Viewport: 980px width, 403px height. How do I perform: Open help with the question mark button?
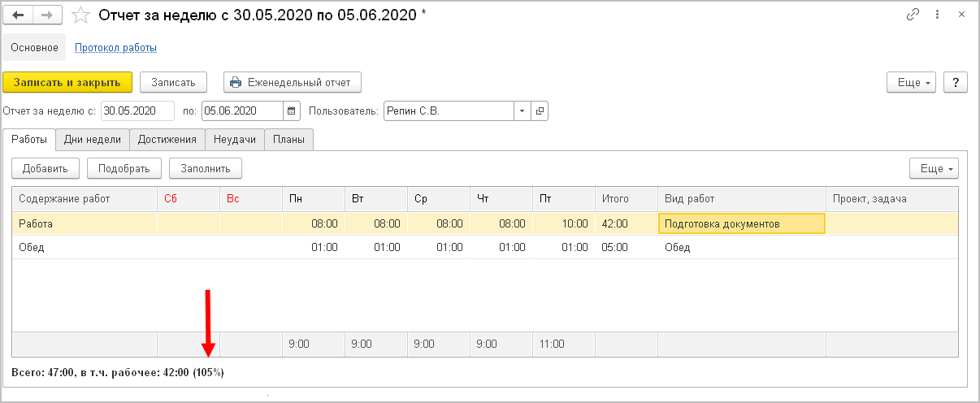pos(955,82)
